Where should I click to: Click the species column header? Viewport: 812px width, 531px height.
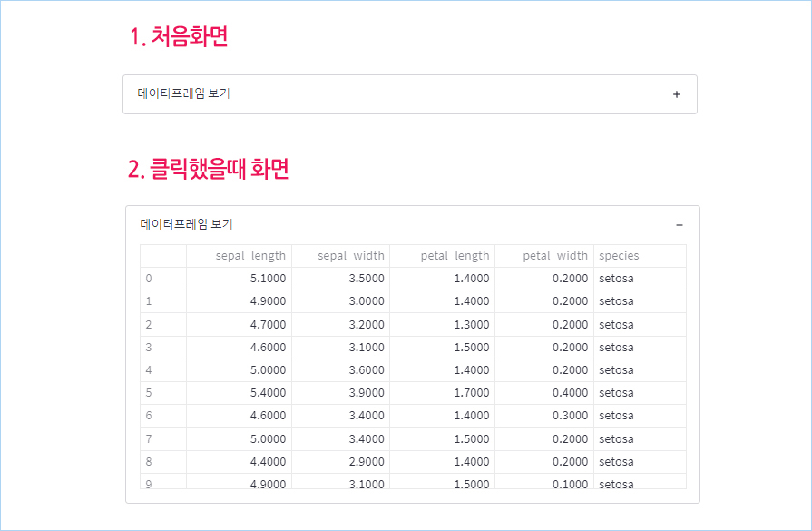pyautogui.click(x=640, y=256)
